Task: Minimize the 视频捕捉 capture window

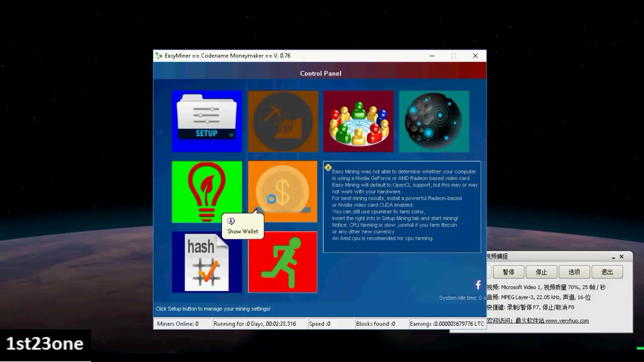Action: (613, 257)
